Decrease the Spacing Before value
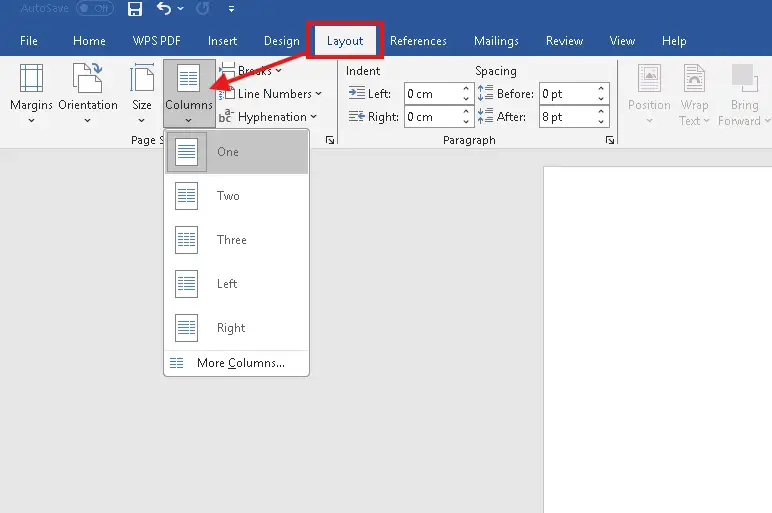Screen dimensions: 772x513 (601, 99)
